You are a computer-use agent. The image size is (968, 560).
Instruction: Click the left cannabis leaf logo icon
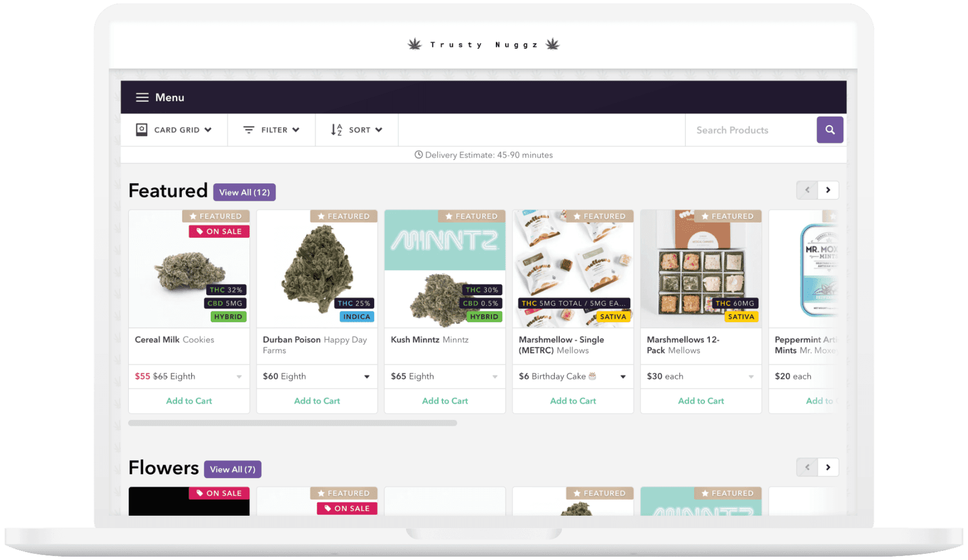click(x=415, y=44)
